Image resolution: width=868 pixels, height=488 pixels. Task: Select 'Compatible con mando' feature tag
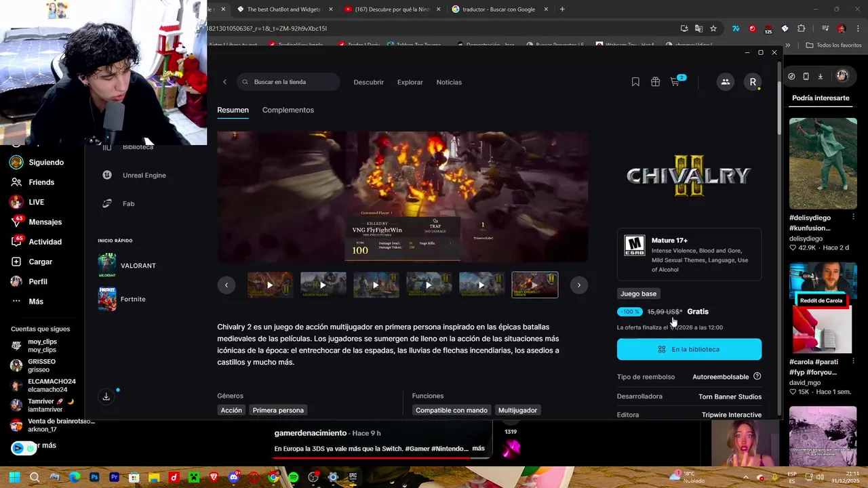452,410
